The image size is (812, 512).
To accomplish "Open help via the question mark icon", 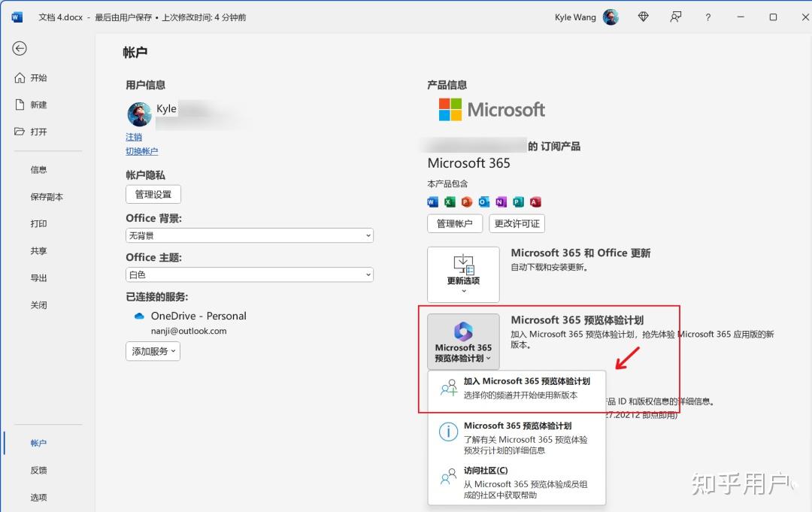I will [x=708, y=17].
